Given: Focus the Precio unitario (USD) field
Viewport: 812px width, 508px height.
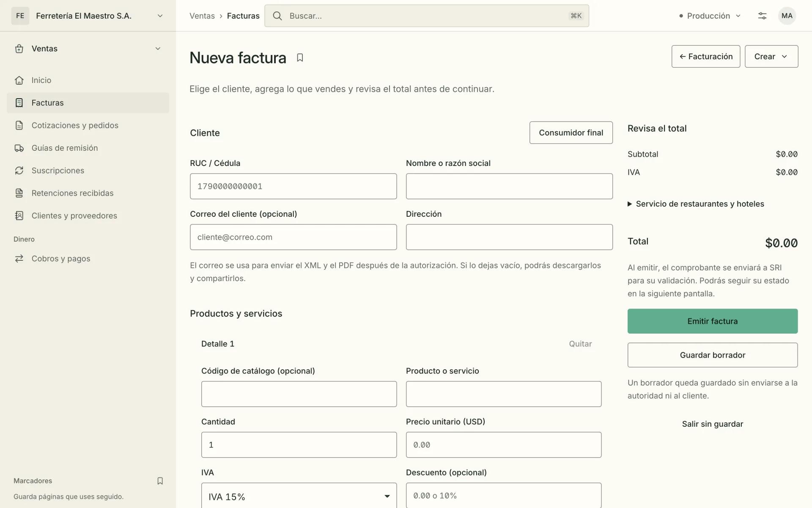Looking at the screenshot, I should coord(504,445).
